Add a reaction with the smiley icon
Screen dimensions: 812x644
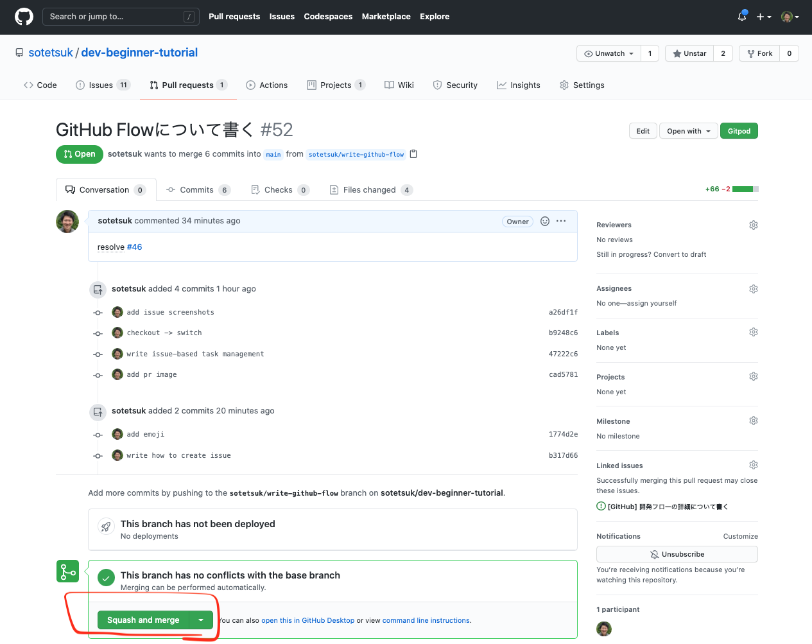coord(545,221)
